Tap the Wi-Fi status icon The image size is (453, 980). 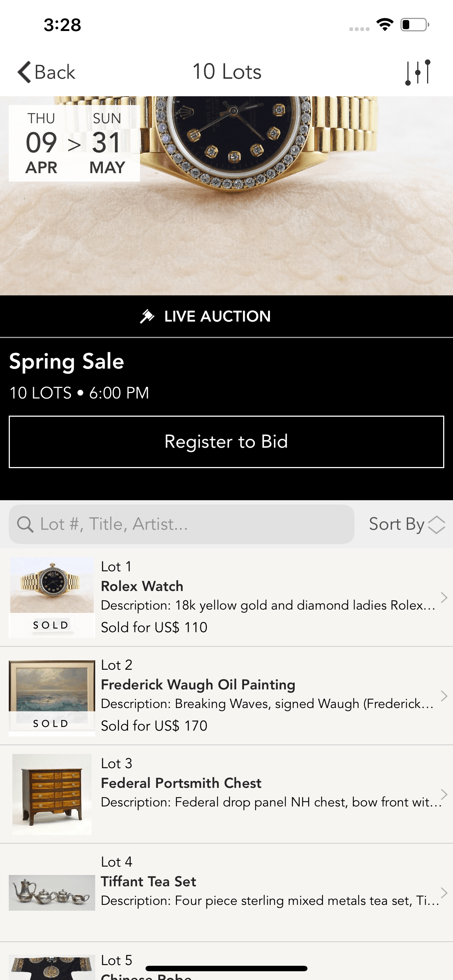[384, 25]
